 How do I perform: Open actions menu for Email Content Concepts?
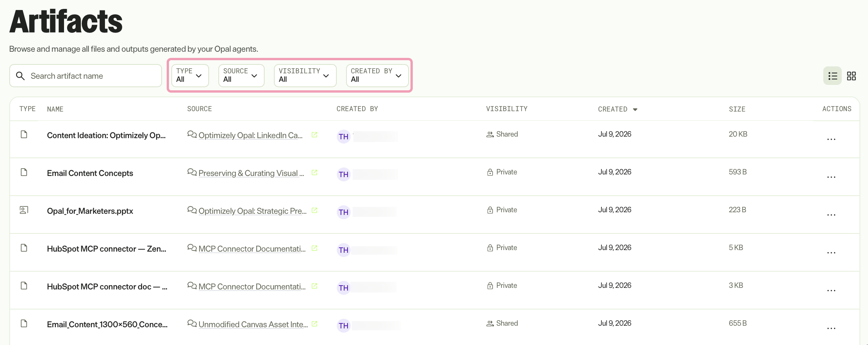(831, 177)
